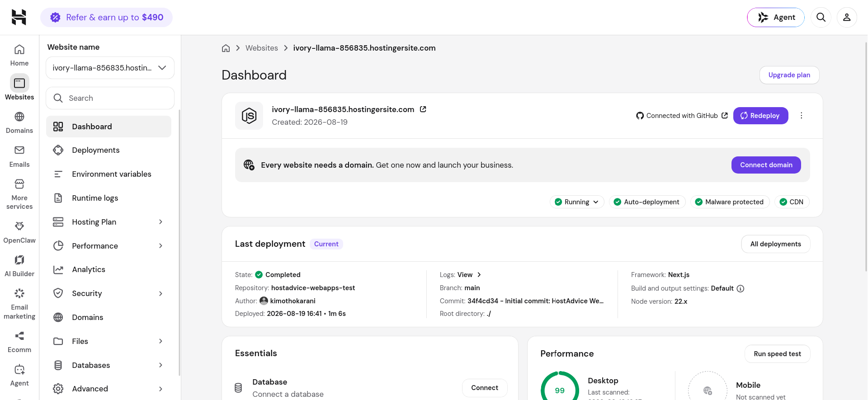Open the user profile icon
The height and width of the screenshot is (400, 868).
click(x=847, y=17)
